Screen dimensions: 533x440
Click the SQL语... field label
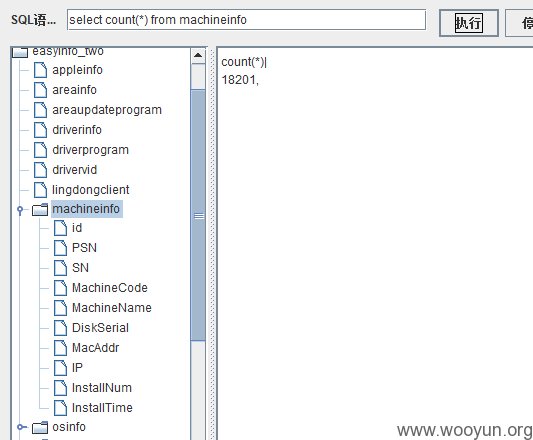coord(33,20)
